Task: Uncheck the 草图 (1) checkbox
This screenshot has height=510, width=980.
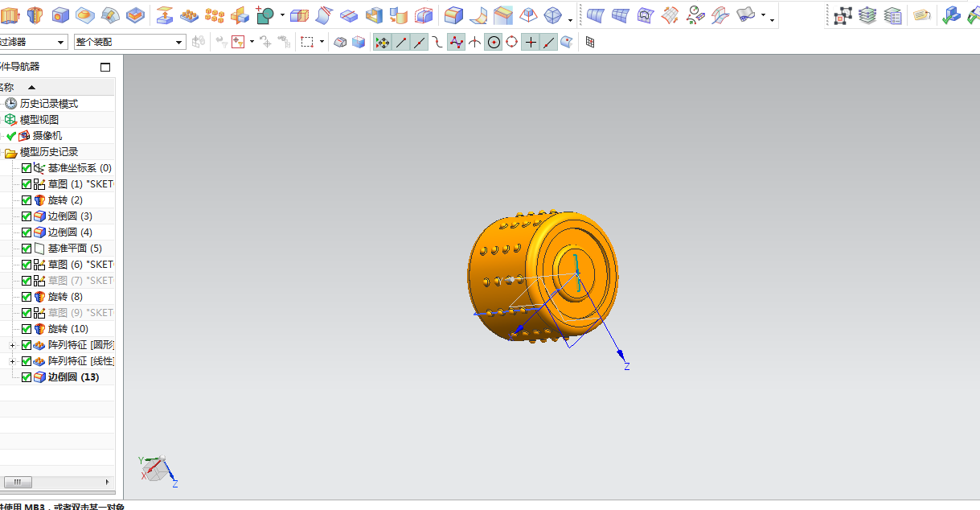Action: point(27,184)
